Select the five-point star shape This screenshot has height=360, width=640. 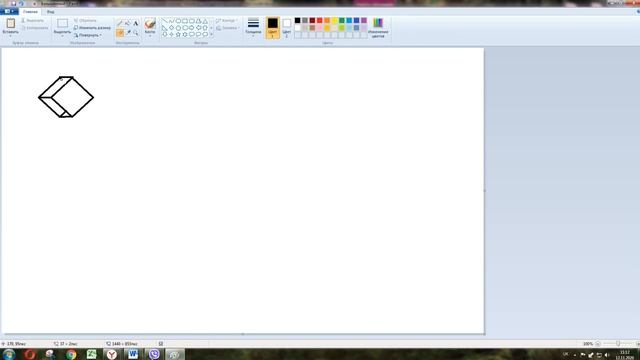coord(178,34)
